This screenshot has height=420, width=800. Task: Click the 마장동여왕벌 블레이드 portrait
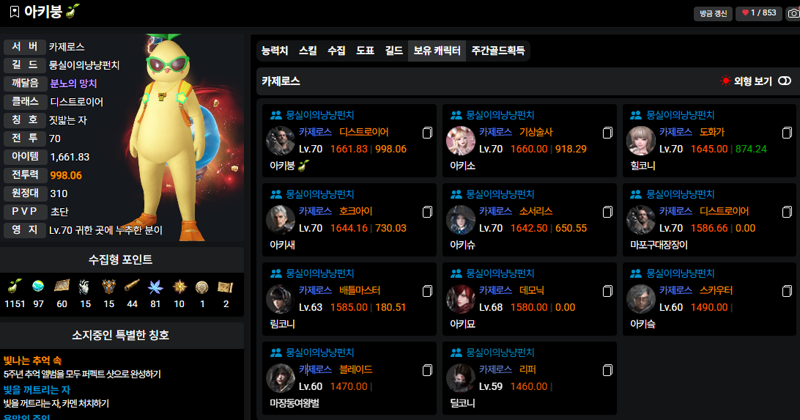(280, 378)
